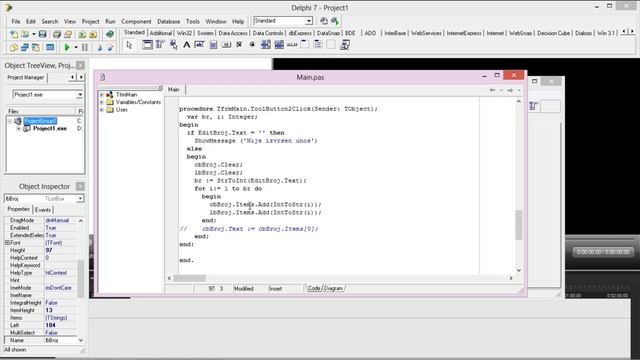Screen dimensions: 640x360
Task: Open the Project menu
Action: point(90,21)
